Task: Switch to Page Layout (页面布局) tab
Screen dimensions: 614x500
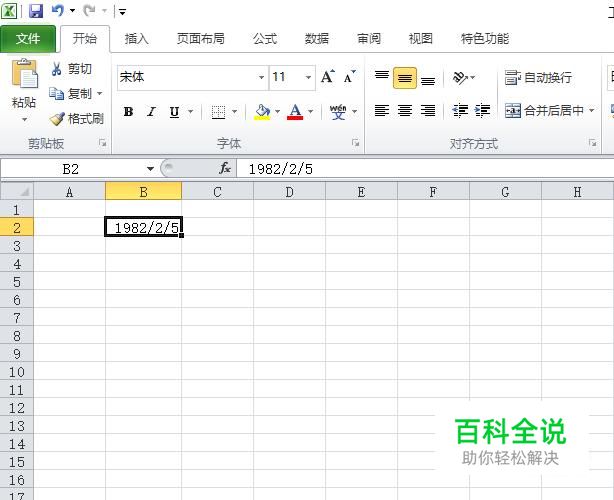Action: point(200,38)
